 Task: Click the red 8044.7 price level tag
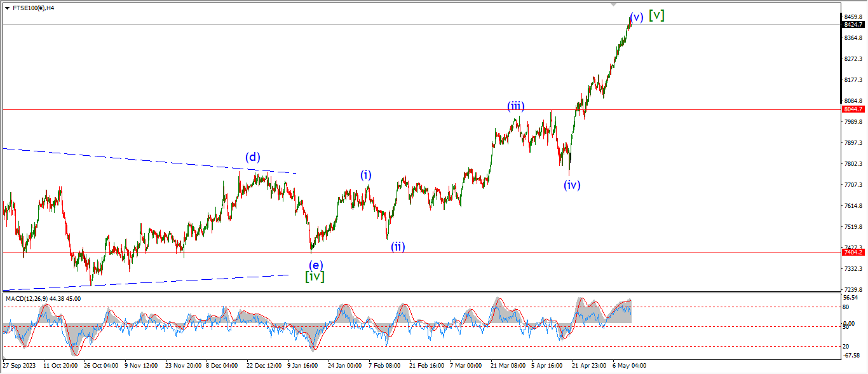click(x=852, y=109)
